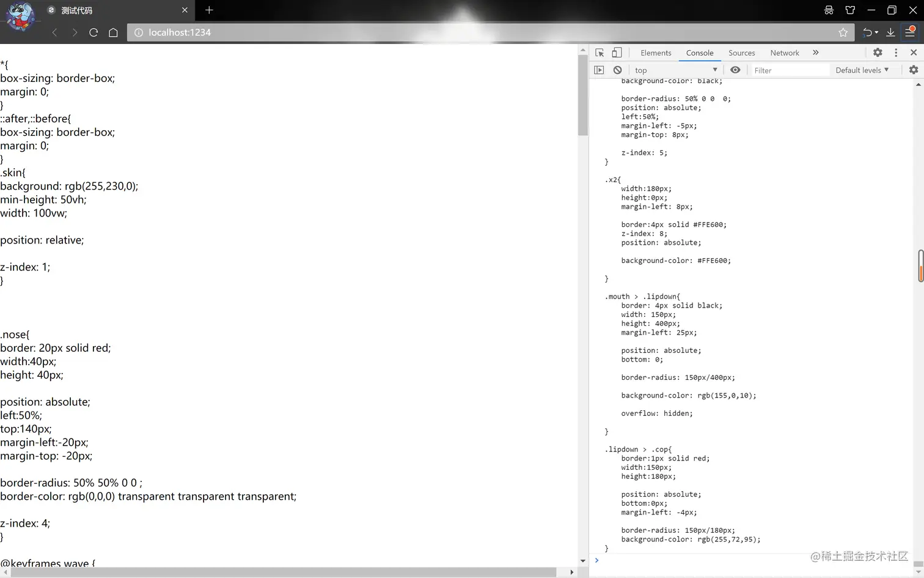Open the browser downloads icon
This screenshot has height=578, width=924.
point(890,32)
